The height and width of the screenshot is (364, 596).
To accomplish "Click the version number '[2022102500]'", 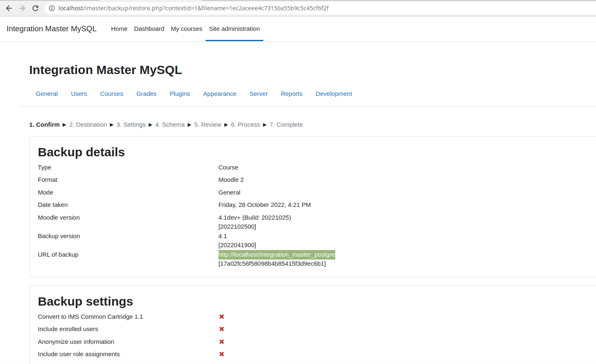I will 237,227.
